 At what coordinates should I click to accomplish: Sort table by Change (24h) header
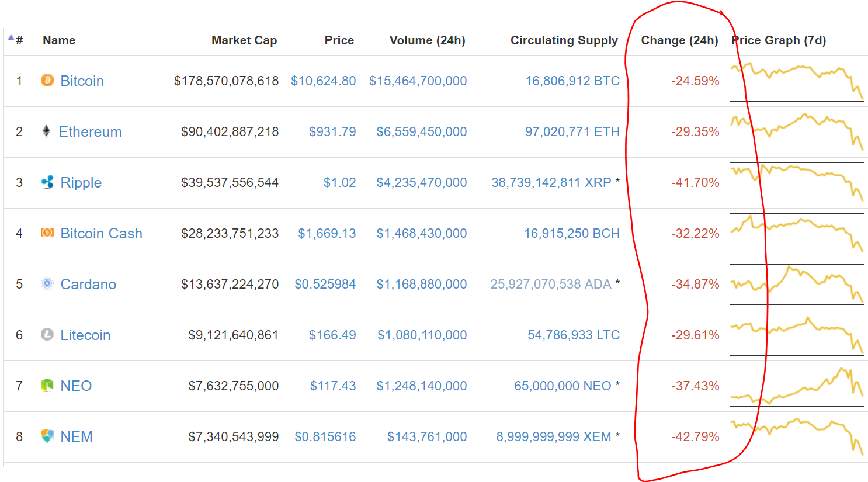[x=679, y=40]
